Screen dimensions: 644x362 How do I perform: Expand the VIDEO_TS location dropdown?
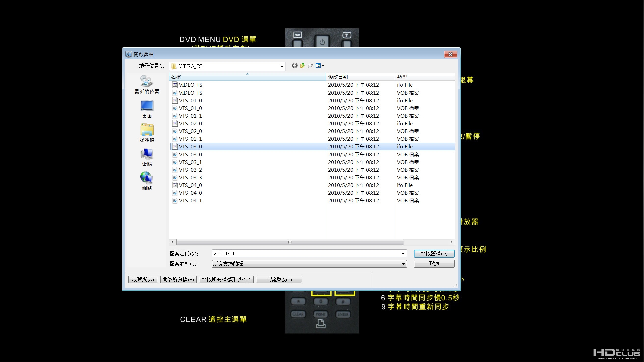coord(281,66)
